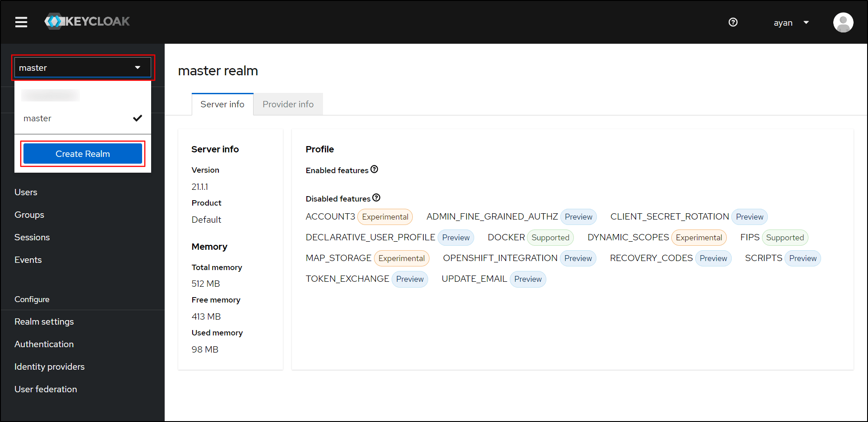The width and height of the screenshot is (868, 422).
Task: Open the help question mark in the top bar
Action: click(x=733, y=22)
